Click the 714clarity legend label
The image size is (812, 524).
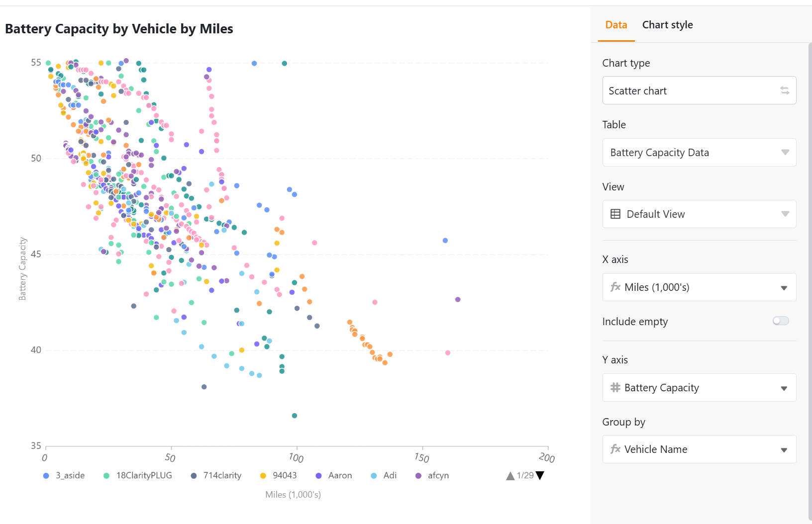(x=222, y=476)
